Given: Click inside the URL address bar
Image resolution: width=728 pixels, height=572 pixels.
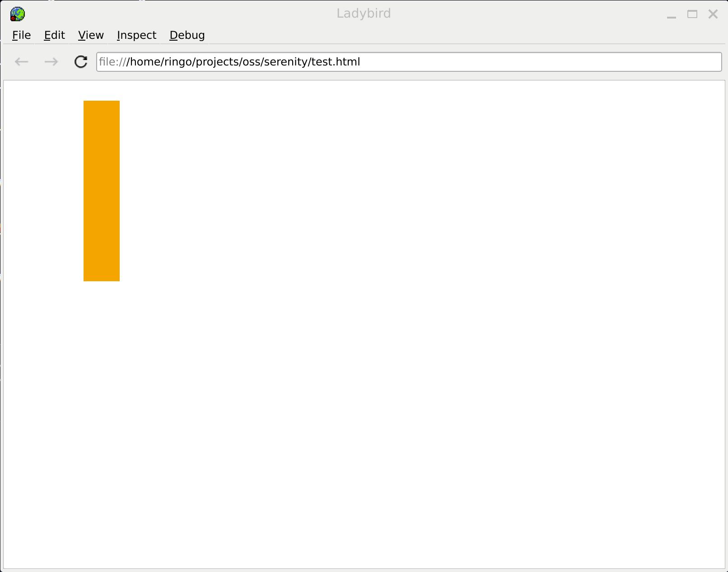Looking at the screenshot, I should (x=406, y=62).
